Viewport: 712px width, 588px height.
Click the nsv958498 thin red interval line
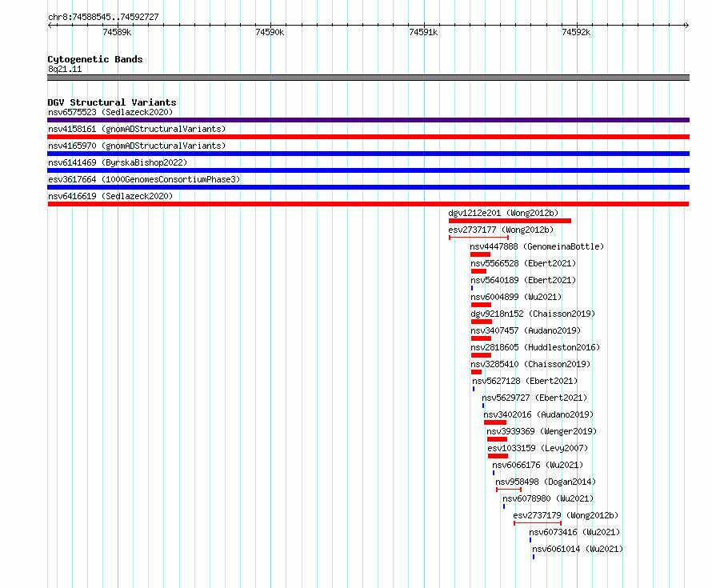click(509, 490)
